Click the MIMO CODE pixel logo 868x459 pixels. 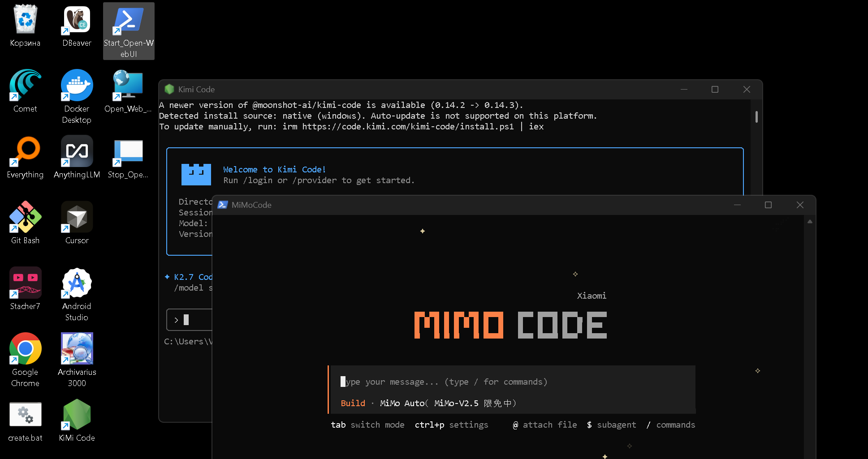pyautogui.click(x=510, y=325)
